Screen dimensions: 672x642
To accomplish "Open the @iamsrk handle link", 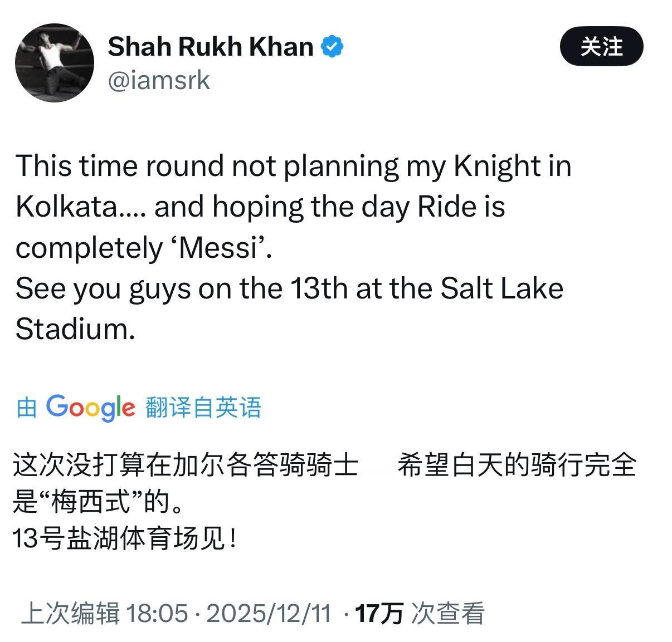I will pyautogui.click(x=159, y=80).
